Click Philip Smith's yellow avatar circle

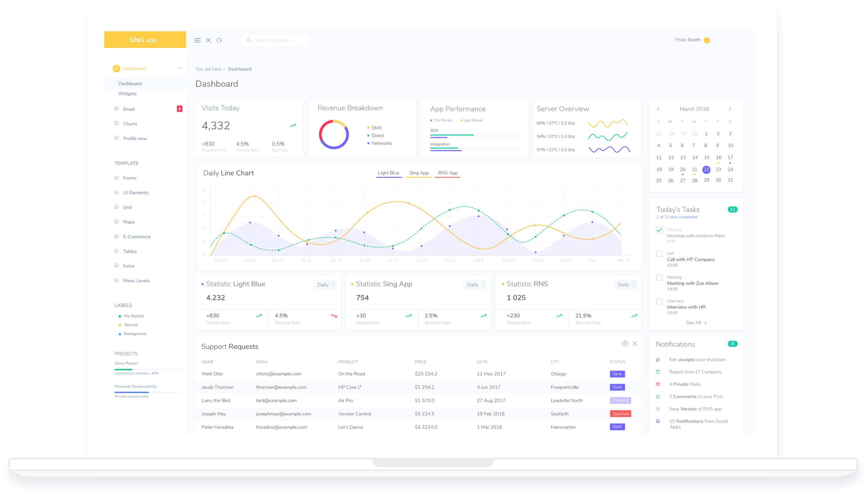click(x=706, y=40)
